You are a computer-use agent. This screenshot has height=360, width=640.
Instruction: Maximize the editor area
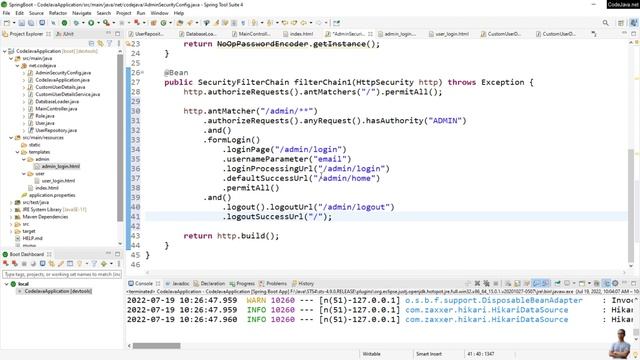click(x=633, y=34)
